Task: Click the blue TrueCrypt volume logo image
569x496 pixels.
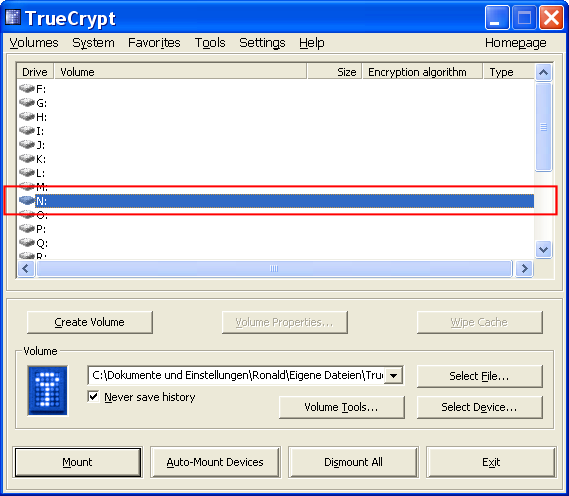Action: pyautogui.click(x=48, y=390)
